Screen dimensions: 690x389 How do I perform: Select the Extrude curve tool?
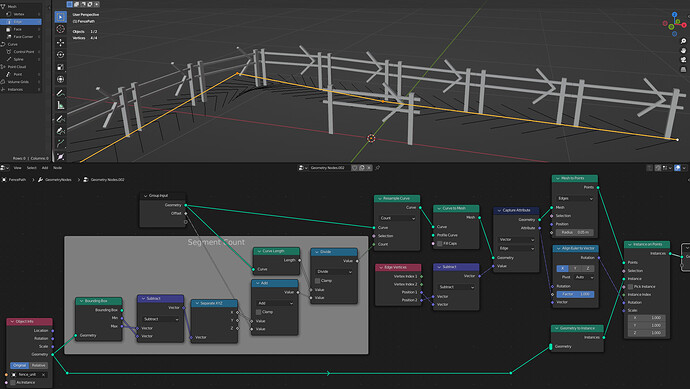pyautogui.click(x=60, y=143)
